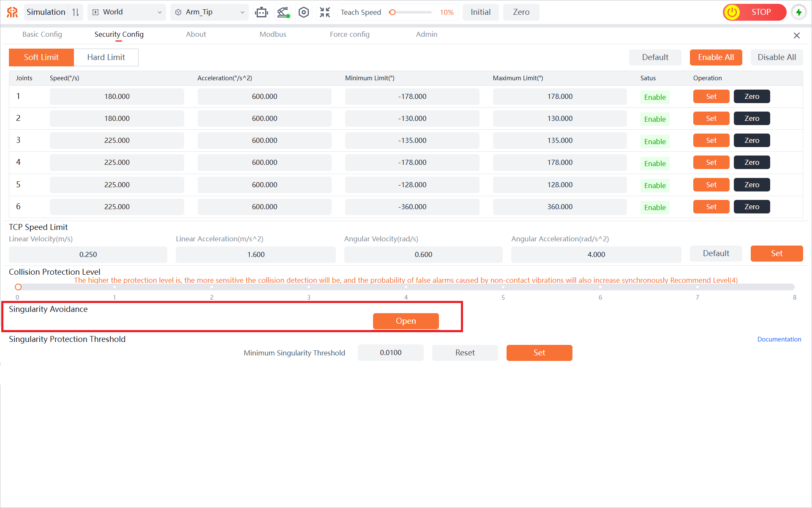Click the green lightning bolt icon
This screenshot has height=508, width=812.
point(798,12)
